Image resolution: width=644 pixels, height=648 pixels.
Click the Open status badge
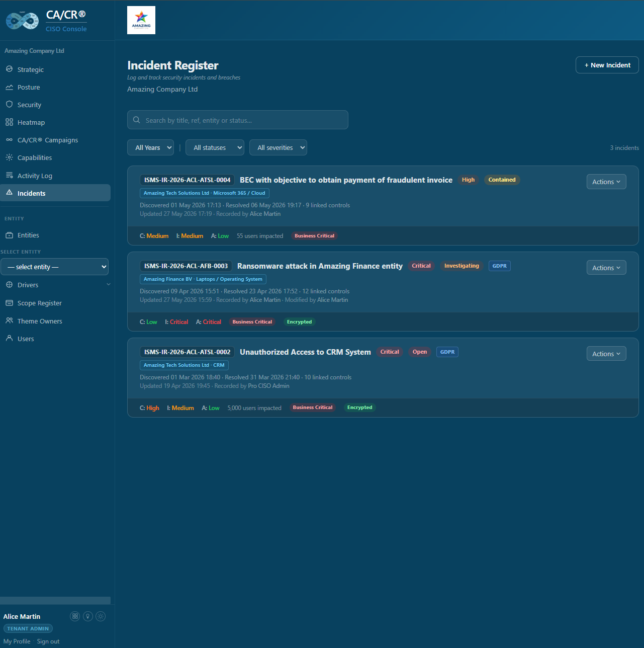(x=420, y=352)
